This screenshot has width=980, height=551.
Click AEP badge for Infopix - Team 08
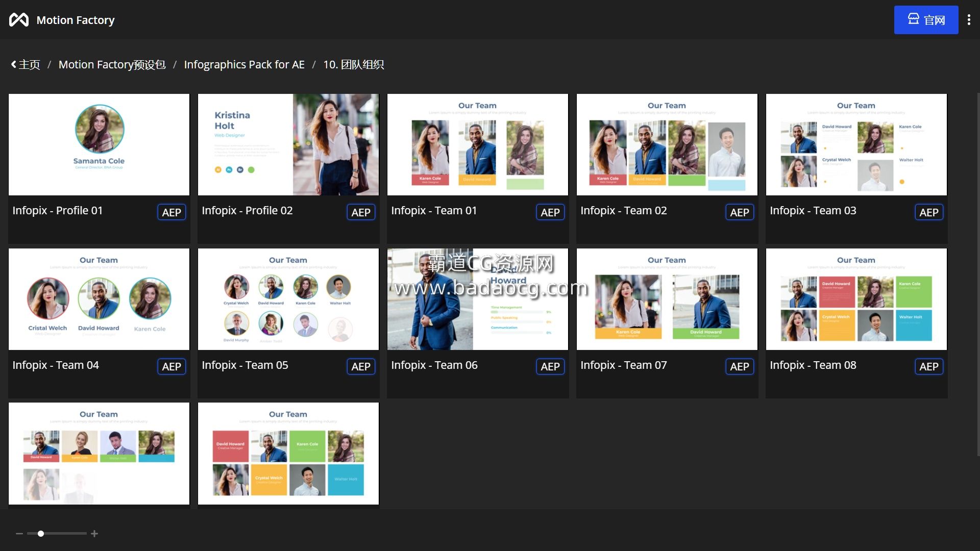[x=929, y=366]
